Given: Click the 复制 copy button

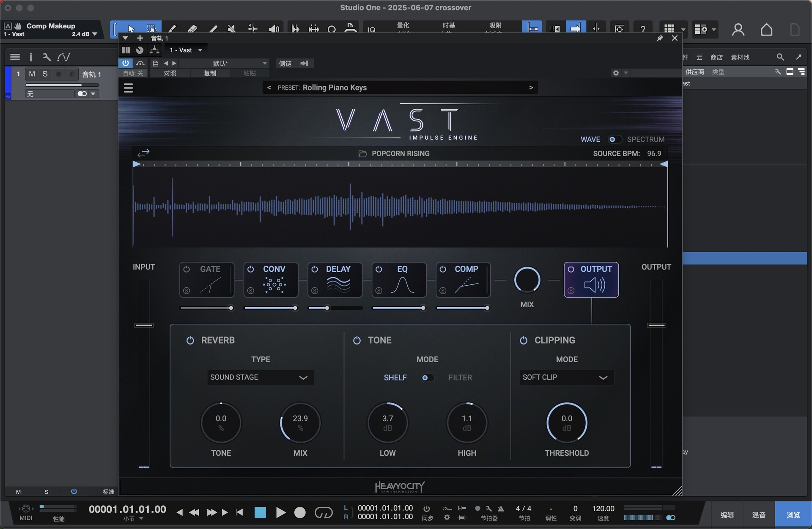Looking at the screenshot, I should pyautogui.click(x=210, y=73).
